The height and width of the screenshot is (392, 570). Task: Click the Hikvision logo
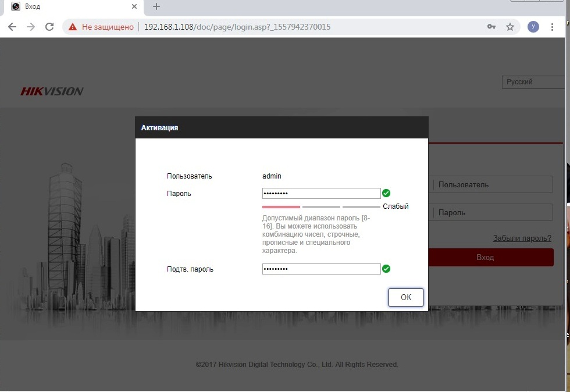(52, 91)
